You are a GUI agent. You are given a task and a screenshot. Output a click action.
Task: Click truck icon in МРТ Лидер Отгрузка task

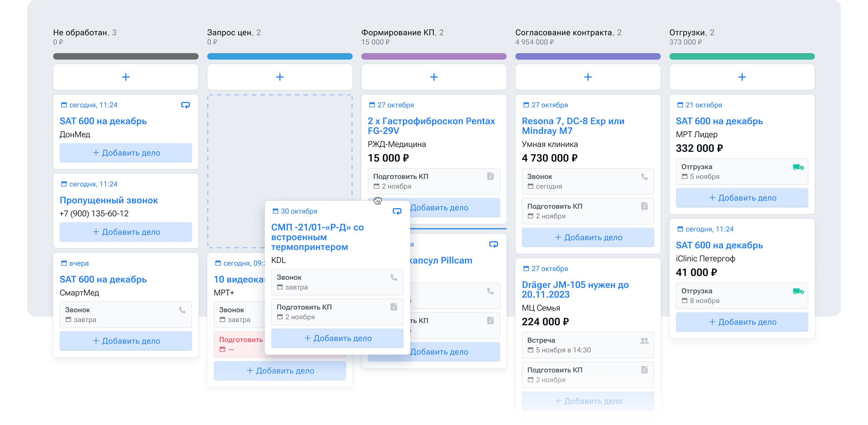pos(798,167)
